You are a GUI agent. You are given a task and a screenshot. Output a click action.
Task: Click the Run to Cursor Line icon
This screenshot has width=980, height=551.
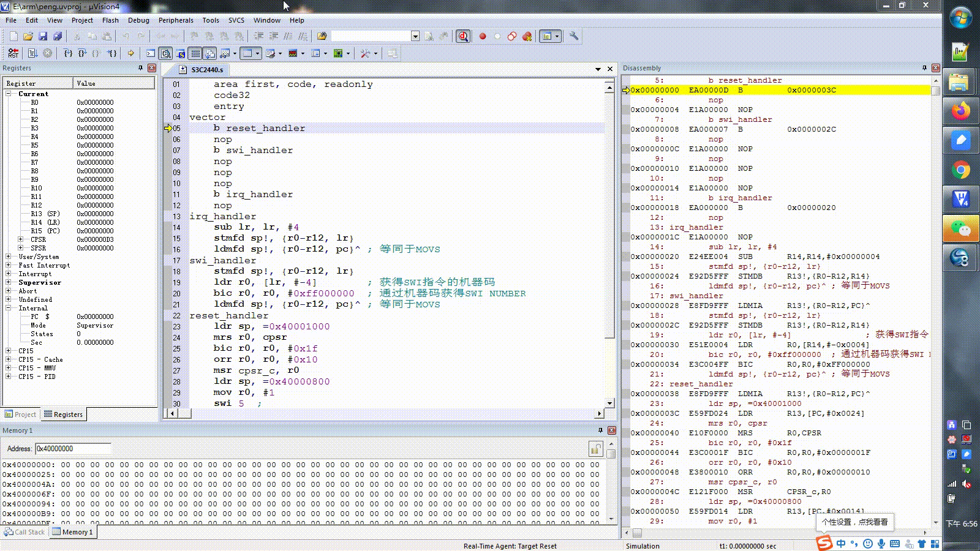112,53
